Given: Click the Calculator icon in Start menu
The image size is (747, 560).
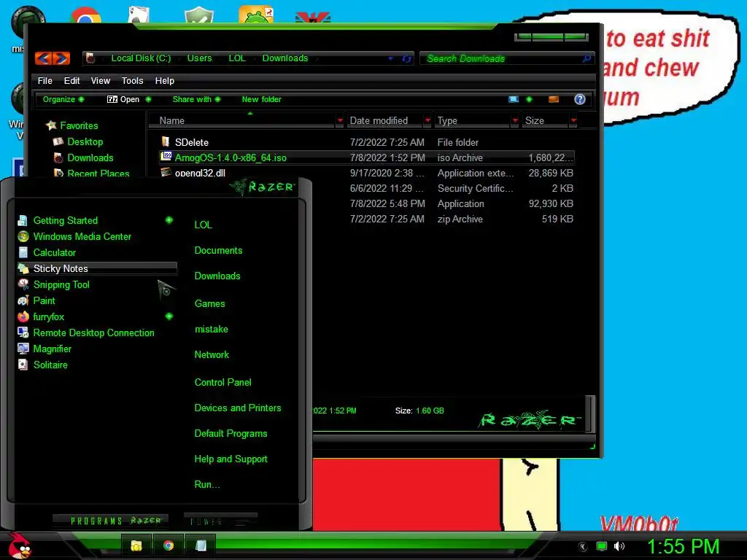Looking at the screenshot, I should coord(23,252).
